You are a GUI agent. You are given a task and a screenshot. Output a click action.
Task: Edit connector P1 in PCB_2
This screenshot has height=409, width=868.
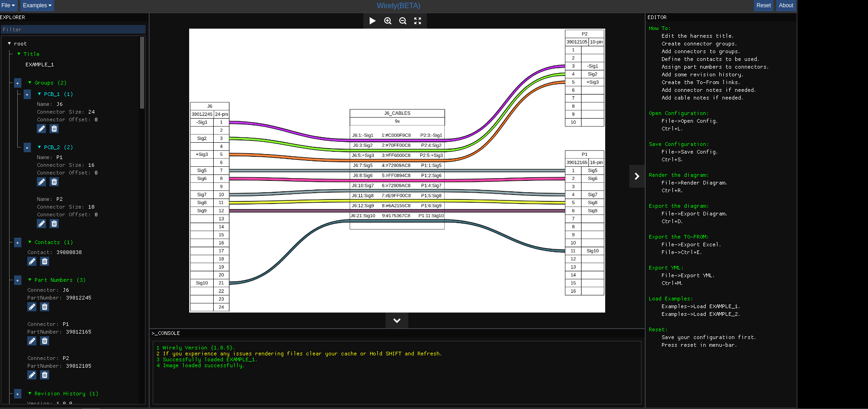point(41,182)
